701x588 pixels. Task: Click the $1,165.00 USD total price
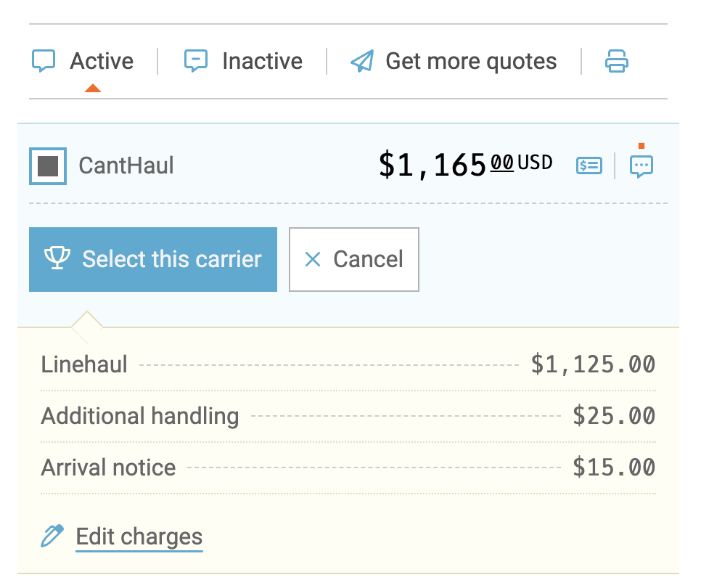(x=464, y=165)
